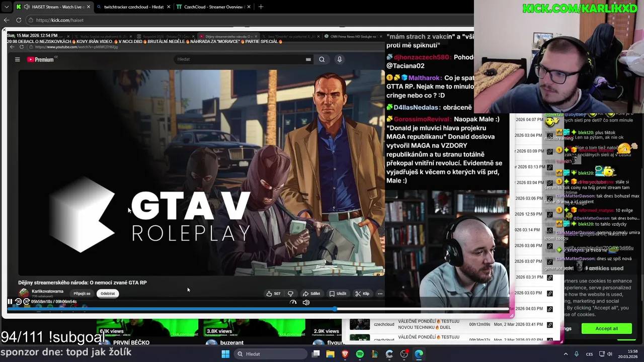
Task: Select the Dějiny streamerského národa inner tab
Action: (228, 37)
